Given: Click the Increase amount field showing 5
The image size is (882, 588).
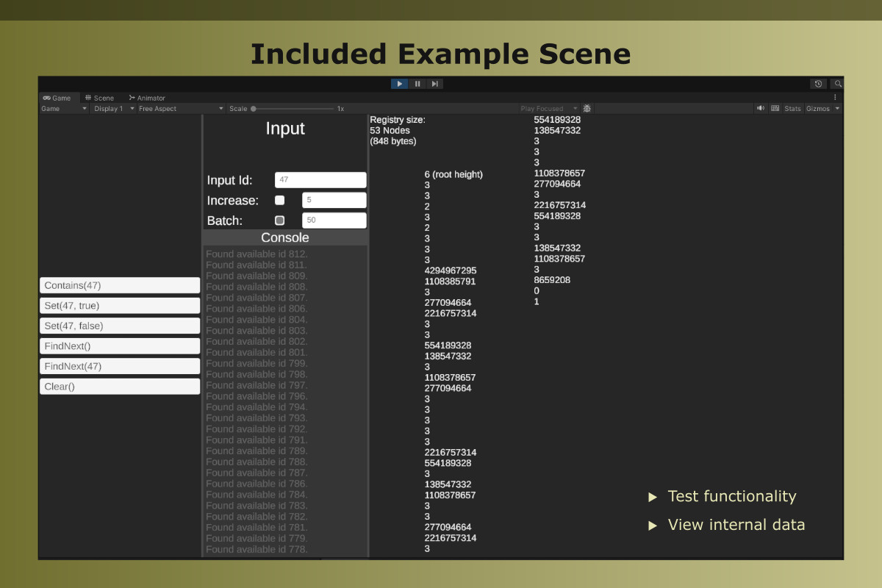Looking at the screenshot, I should 334,200.
